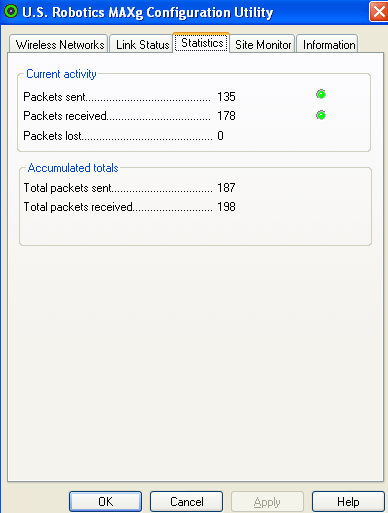Click the Packets received value 178
This screenshot has height=513, width=388.
click(226, 116)
